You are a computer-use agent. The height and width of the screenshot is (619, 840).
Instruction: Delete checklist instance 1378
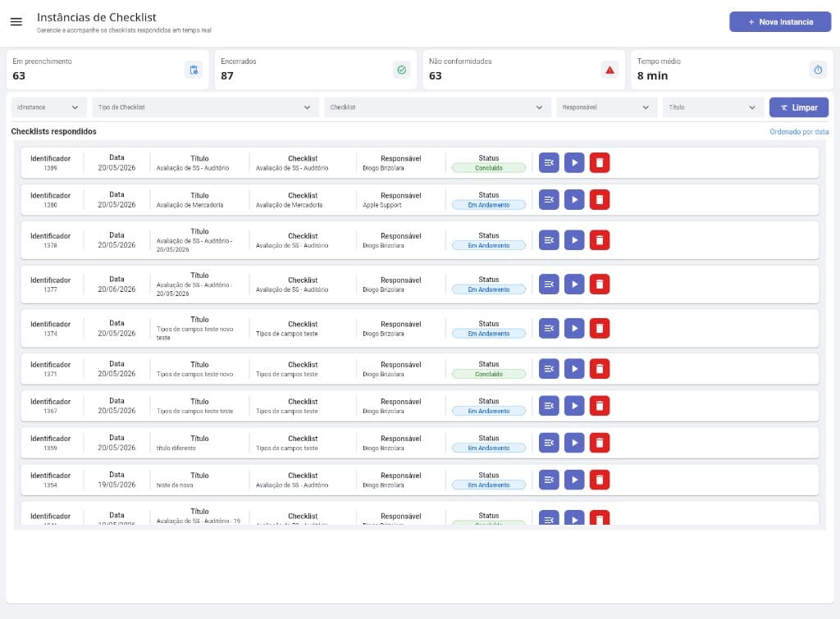pos(600,240)
